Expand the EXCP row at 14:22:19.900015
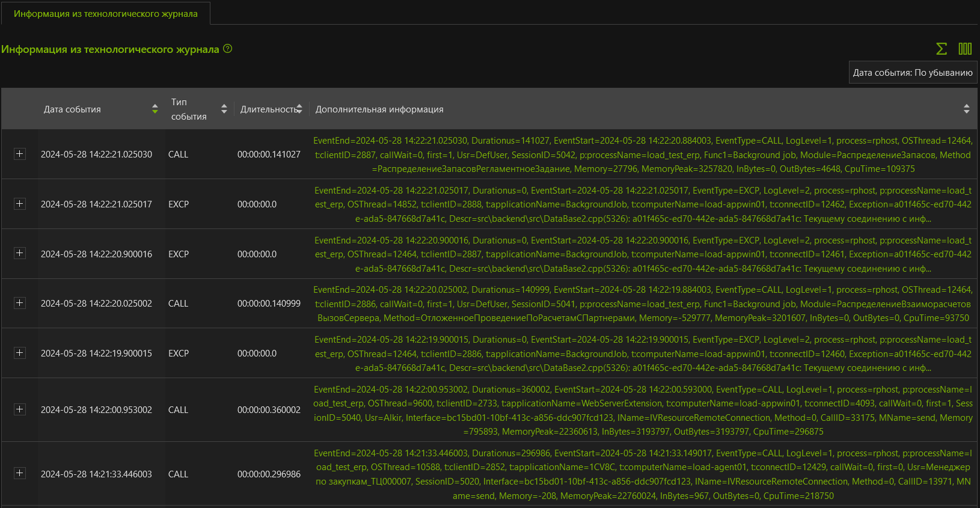Image resolution: width=980 pixels, height=508 pixels. coord(20,353)
